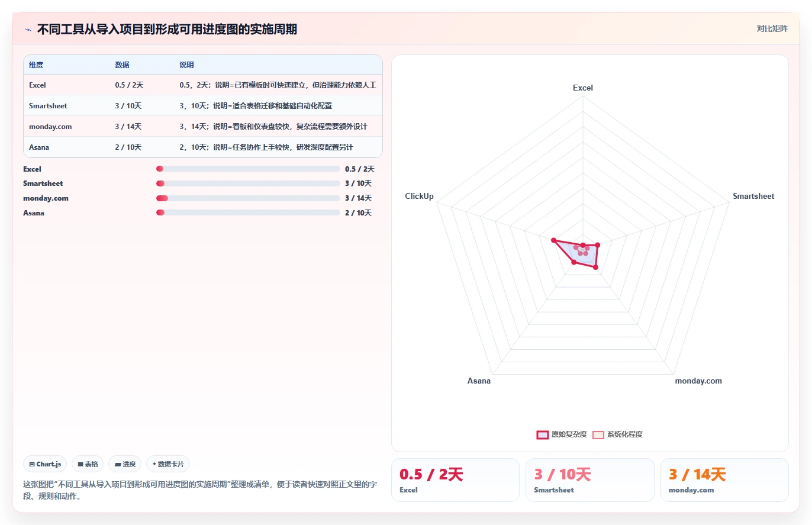Toggle the 系统化程度 legend item

[x=617, y=434]
